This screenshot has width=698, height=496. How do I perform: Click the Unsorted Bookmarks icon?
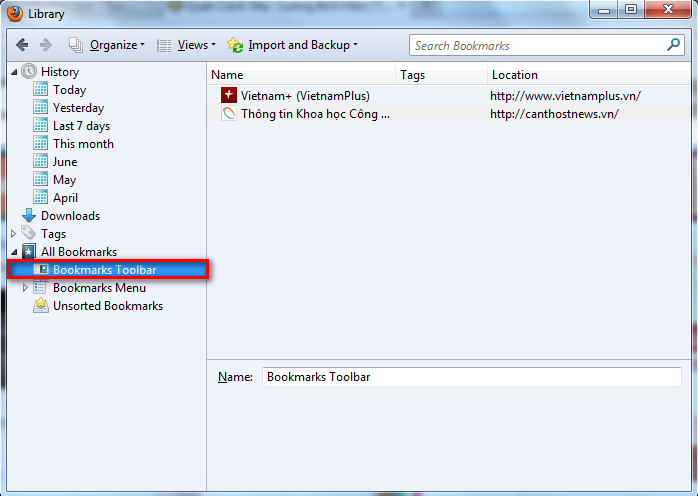pos(40,306)
